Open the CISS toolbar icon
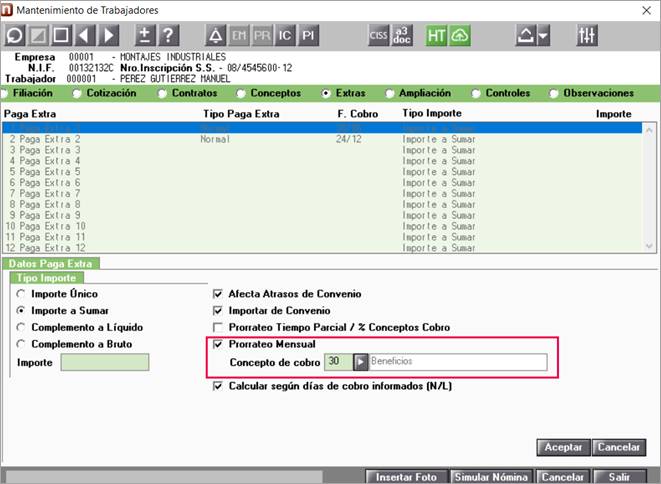 point(379,35)
